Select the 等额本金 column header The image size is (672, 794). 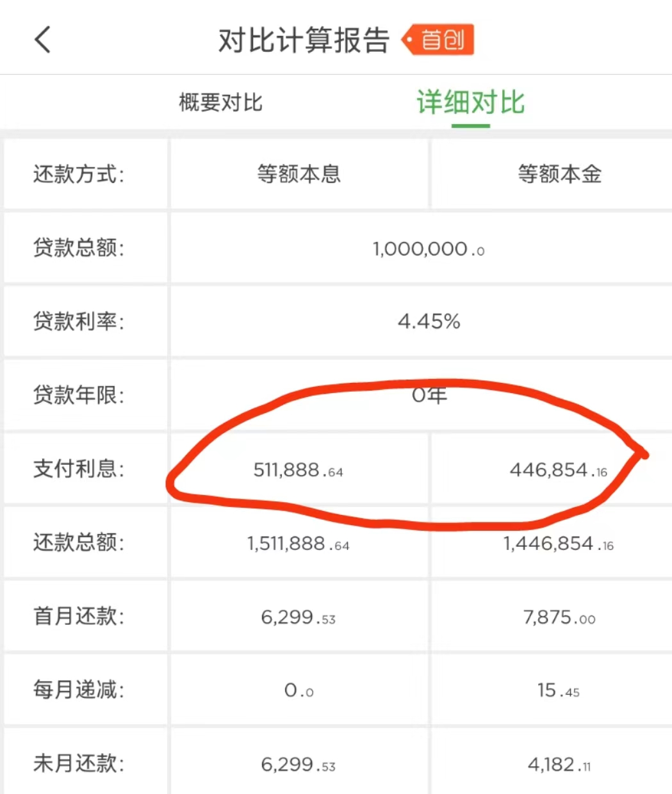pyautogui.click(x=559, y=174)
